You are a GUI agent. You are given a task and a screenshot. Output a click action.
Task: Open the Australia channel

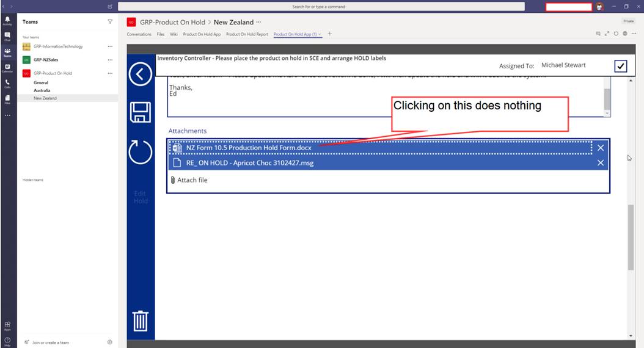[x=42, y=90]
